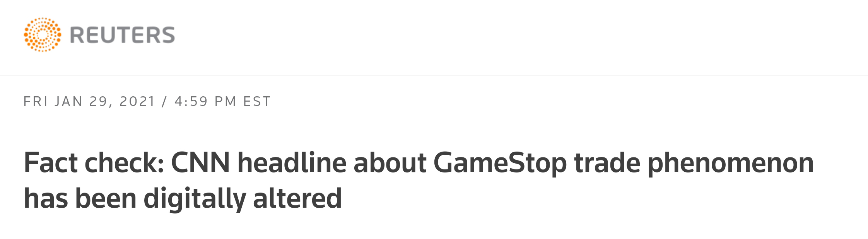Image resolution: width=868 pixels, height=239 pixels.
Task: Click the horizontal divider below the header
Action: (x=434, y=75)
